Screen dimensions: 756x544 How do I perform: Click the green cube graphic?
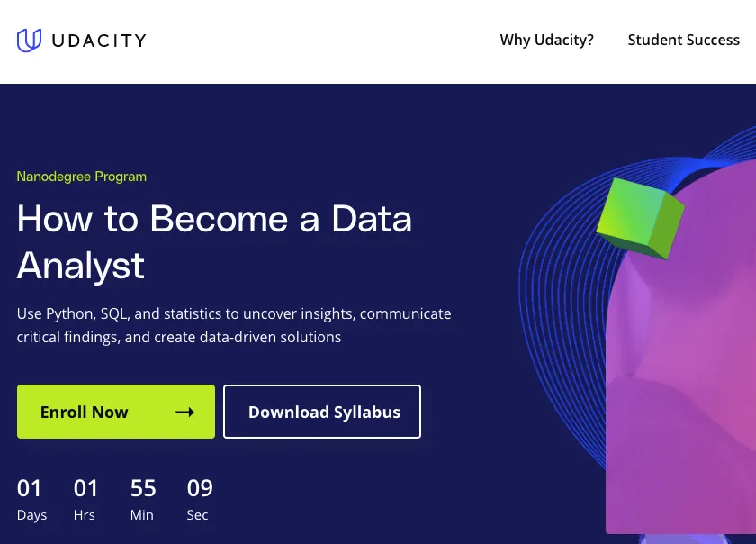(641, 218)
